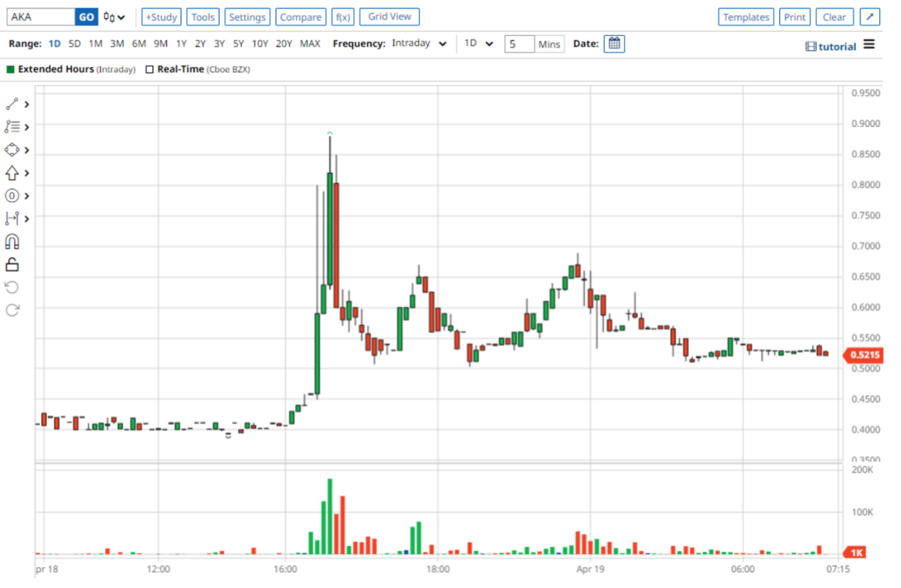Viewport: 901px width, 588px height.
Task: Toggle the lock drawings icon
Action: pos(12,264)
